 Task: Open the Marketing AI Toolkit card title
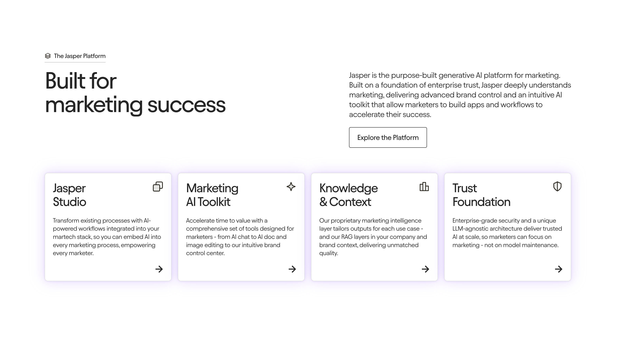tap(212, 195)
